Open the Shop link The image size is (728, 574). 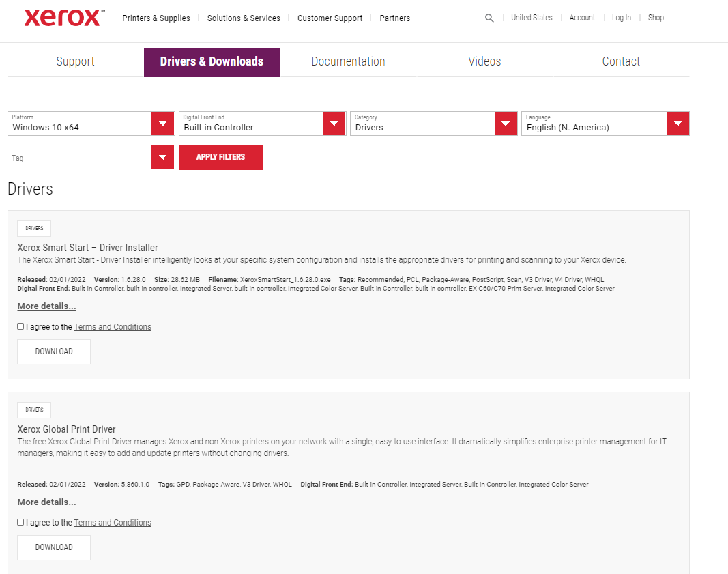pos(656,18)
